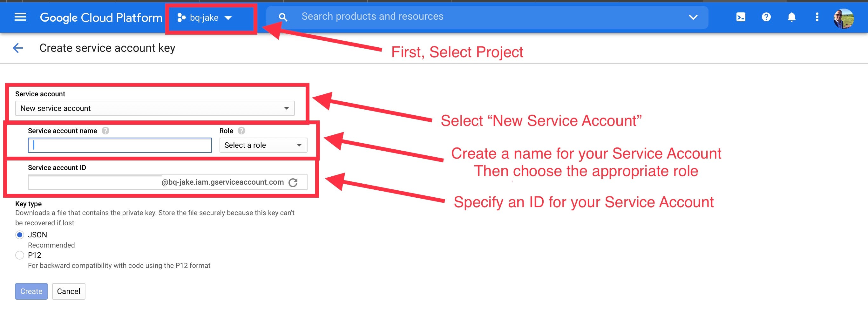Image resolution: width=868 pixels, height=320 pixels.
Task: Expand the search bar dropdown chevron
Action: coord(693,17)
